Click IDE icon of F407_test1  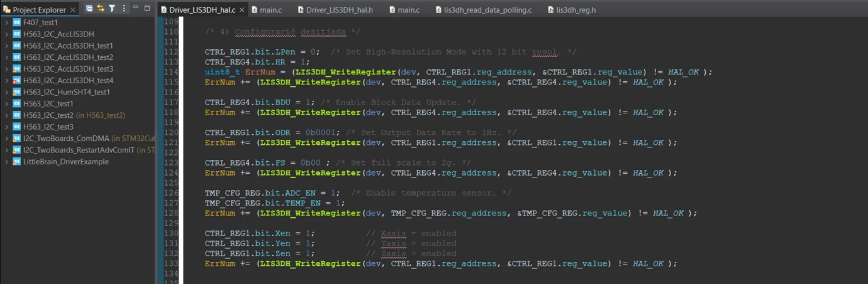16,23
